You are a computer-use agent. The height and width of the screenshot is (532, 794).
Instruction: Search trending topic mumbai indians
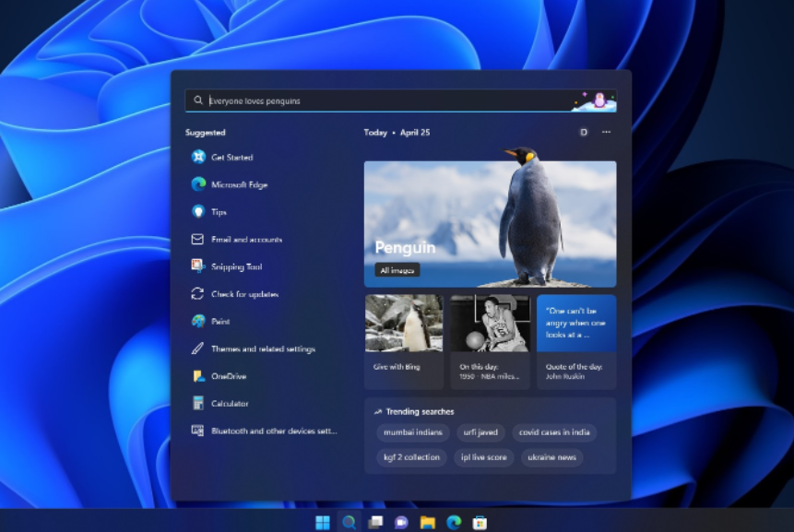413,432
